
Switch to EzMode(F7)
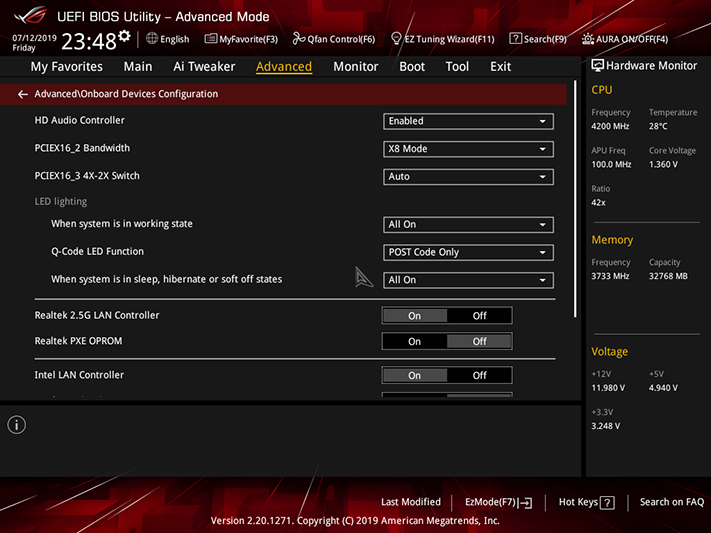(498, 502)
